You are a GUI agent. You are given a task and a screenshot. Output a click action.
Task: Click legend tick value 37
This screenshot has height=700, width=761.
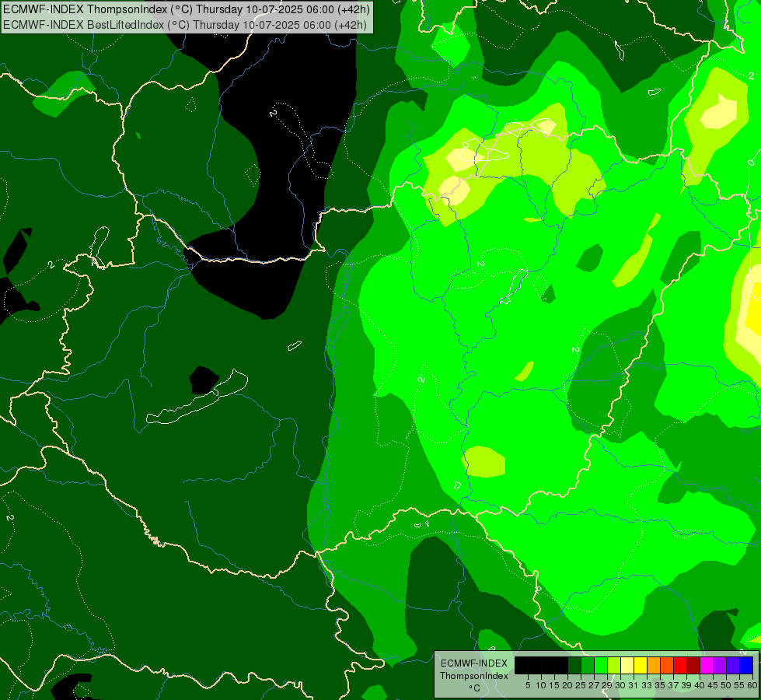(673, 685)
